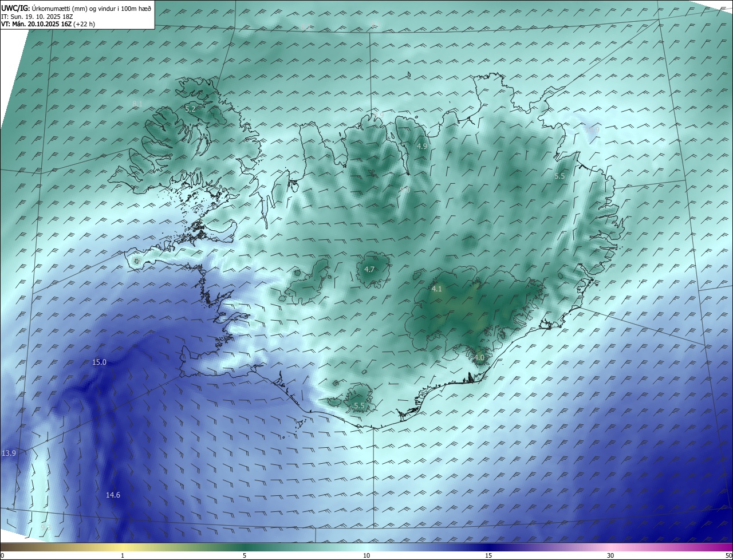The image size is (733, 560).
Task: Click the colorbar tick labeled 30
Action: point(610,555)
